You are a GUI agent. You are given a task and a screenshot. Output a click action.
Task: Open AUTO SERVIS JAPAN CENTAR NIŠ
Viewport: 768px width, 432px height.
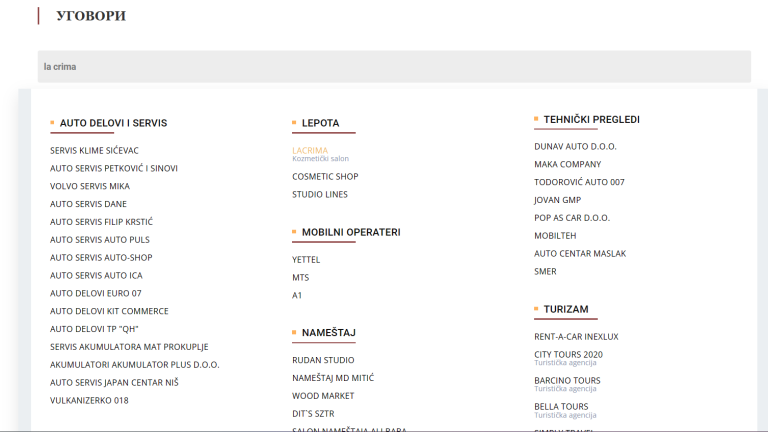(x=114, y=383)
